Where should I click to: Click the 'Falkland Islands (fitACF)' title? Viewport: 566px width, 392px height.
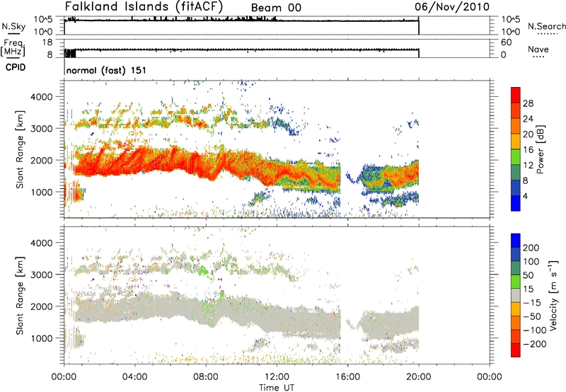click(144, 6)
